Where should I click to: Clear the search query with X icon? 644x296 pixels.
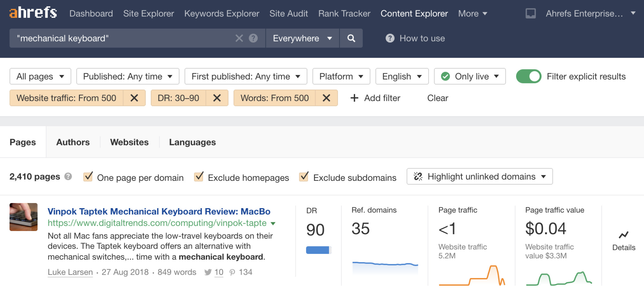[239, 38]
